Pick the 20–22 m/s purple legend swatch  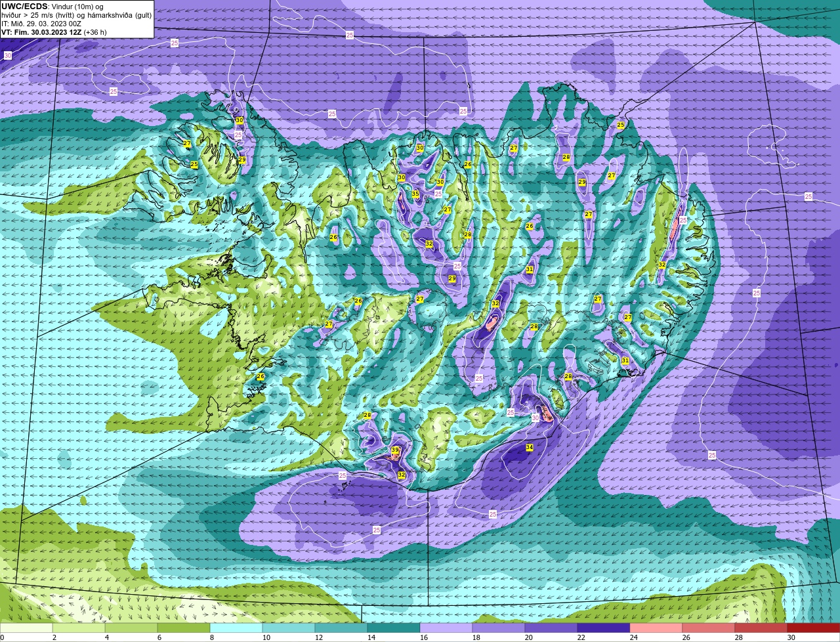coord(551,628)
